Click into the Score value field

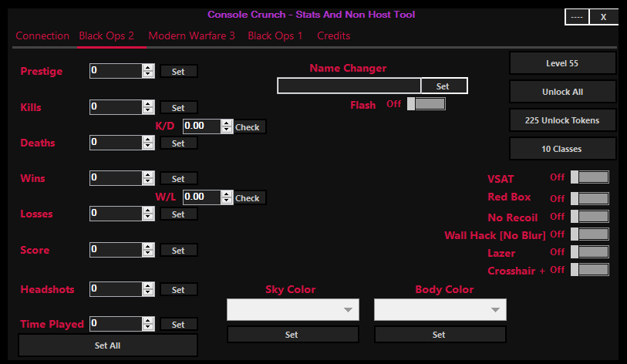point(116,250)
